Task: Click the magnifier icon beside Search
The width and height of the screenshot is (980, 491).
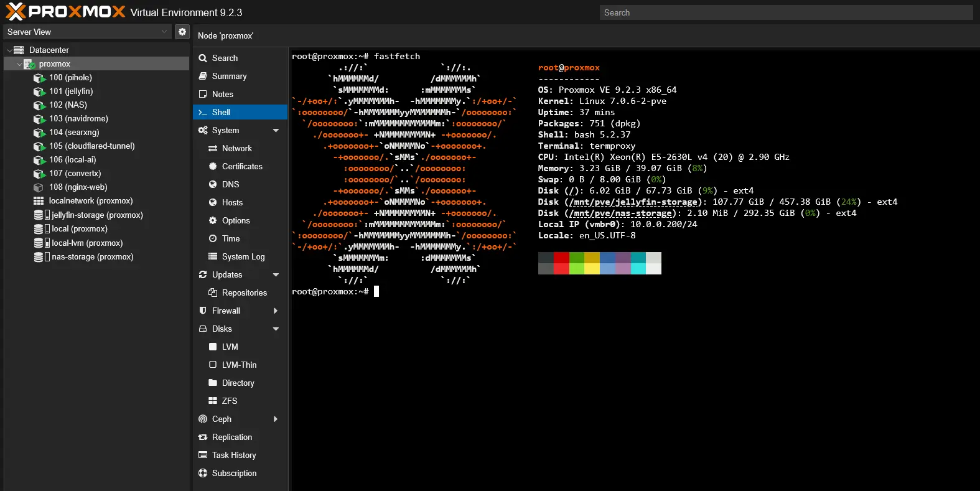Action: [x=203, y=58]
